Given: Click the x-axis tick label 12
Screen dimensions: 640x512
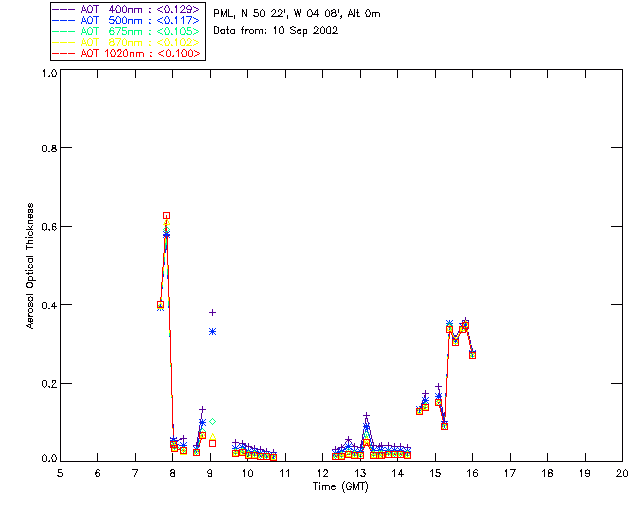Looking at the screenshot, I should pyautogui.click(x=322, y=473).
